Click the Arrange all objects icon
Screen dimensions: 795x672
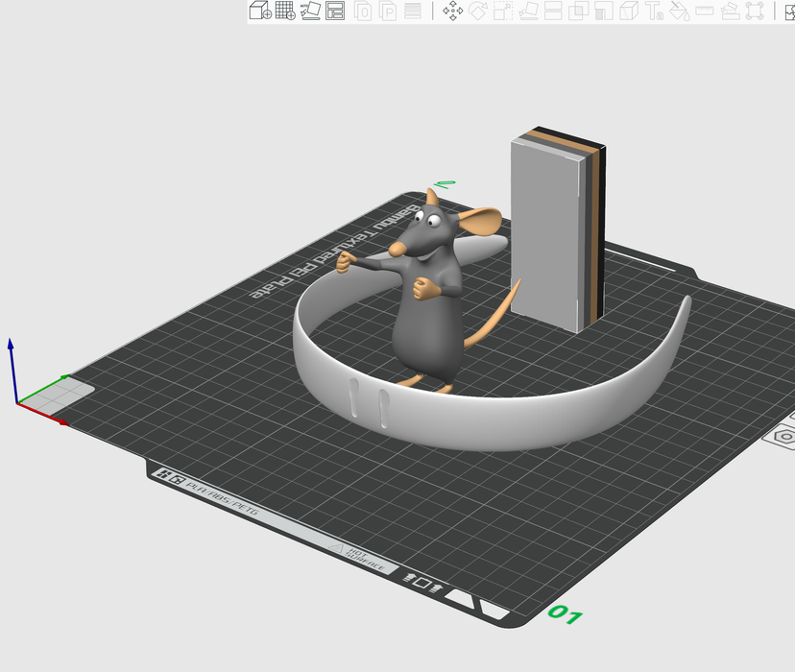[x=335, y=12]
